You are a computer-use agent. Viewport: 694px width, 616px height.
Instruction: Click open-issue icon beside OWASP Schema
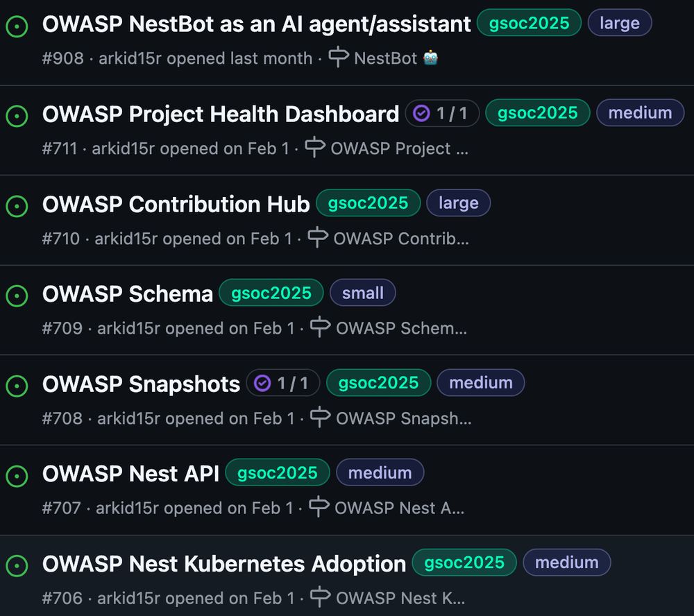click(17, 296)
